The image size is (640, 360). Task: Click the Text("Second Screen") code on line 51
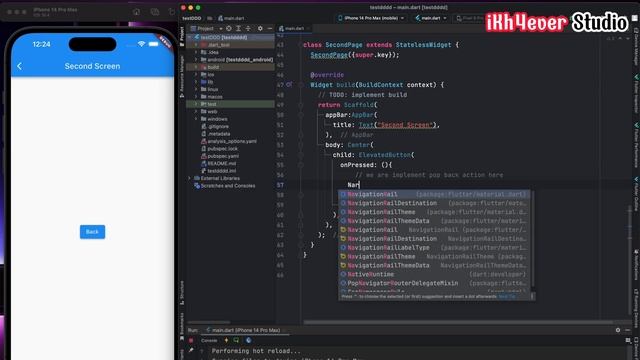(x=399, y=125)
